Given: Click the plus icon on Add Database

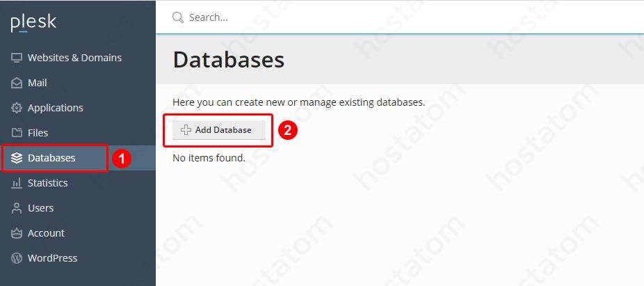Looking at the screenshot, I should coord(186,130).
